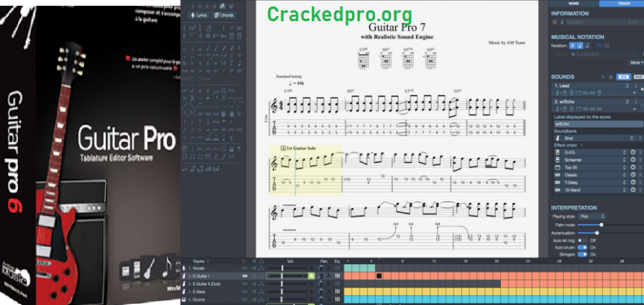Disable the Stringed switch
Screen dimensions: 644x305
coord(582,255)
